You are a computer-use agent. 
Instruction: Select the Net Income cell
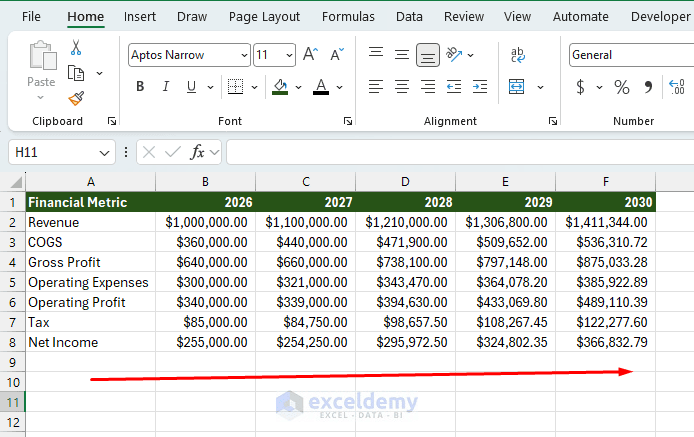click(x=91, y=342)
